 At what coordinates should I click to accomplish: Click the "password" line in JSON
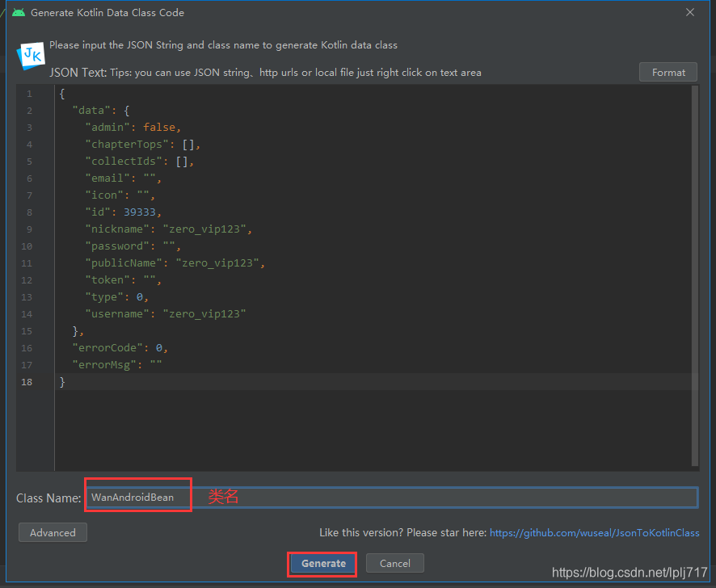[133, 246]
